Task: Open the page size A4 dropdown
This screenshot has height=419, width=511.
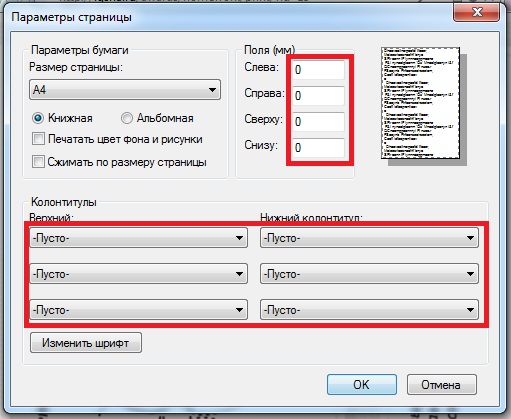Action: (x=125, y=90)
